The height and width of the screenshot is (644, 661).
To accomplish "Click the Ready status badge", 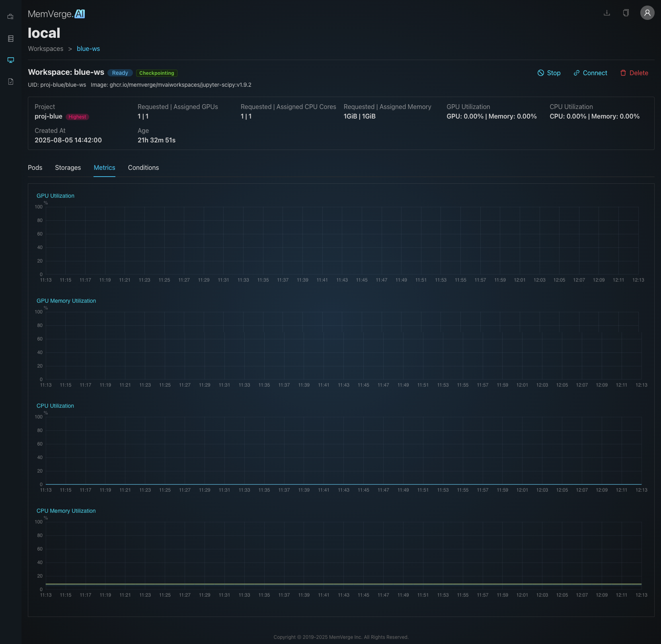I will click(120, 73).
